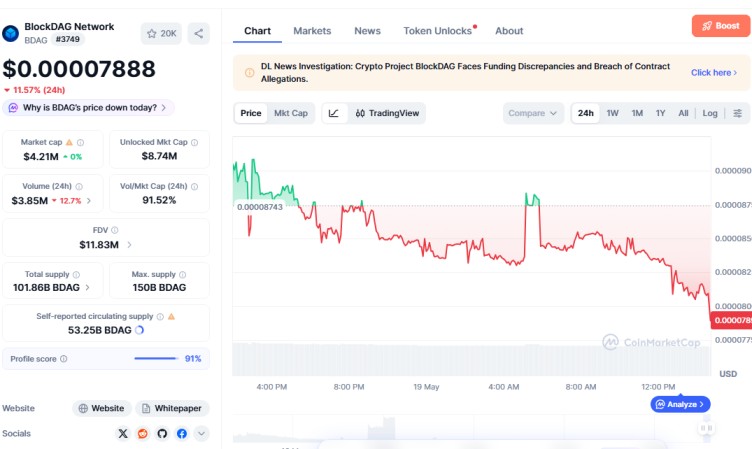This screenshot has height=449, width=752.
Task: Click the Volume (24h) info icon
Action: 79,187
